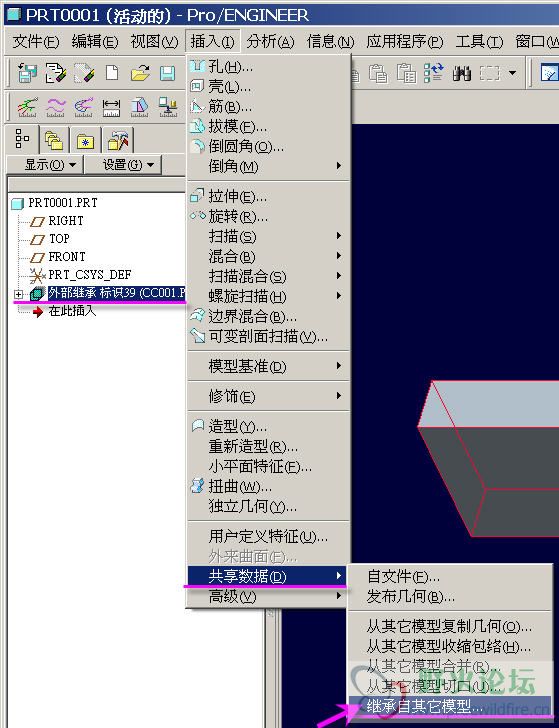Click the distance measure ruler icon
Screen dimensions: 559x728
(x=111, y=108)
